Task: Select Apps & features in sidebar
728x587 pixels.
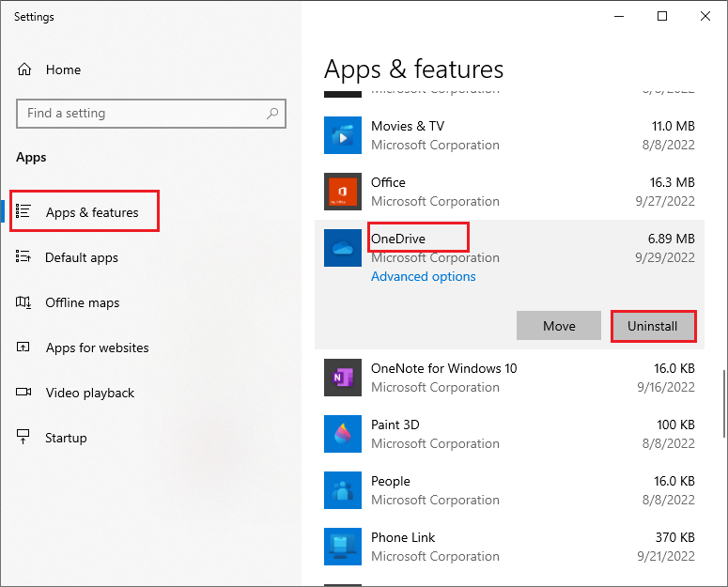Action: [x=92, y=212]
